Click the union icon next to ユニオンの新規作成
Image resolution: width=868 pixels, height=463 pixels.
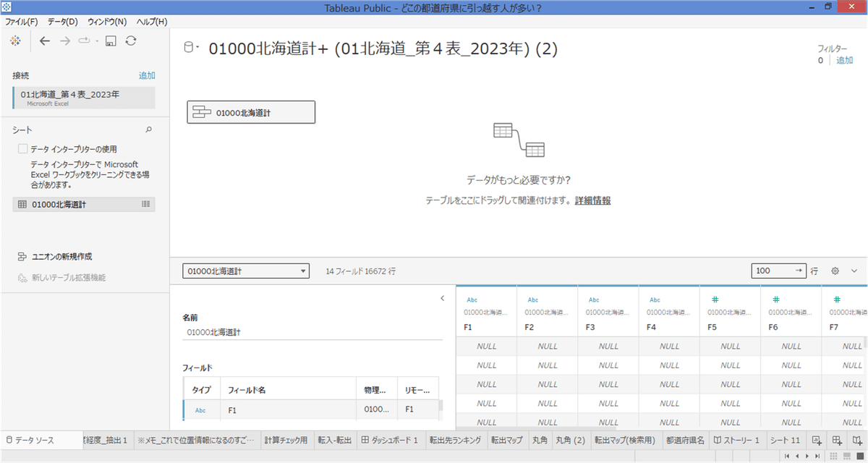[22, 256]
